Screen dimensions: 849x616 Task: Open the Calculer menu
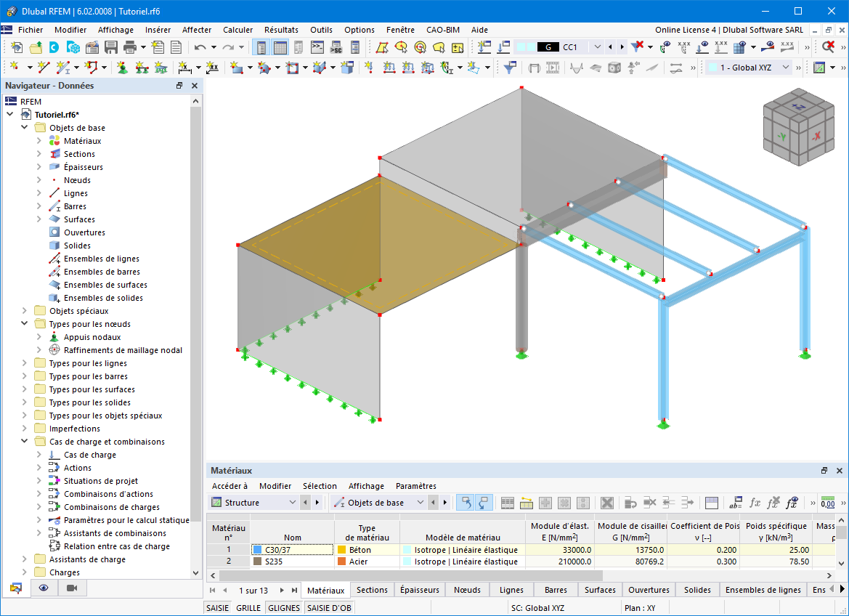[237, 30]
